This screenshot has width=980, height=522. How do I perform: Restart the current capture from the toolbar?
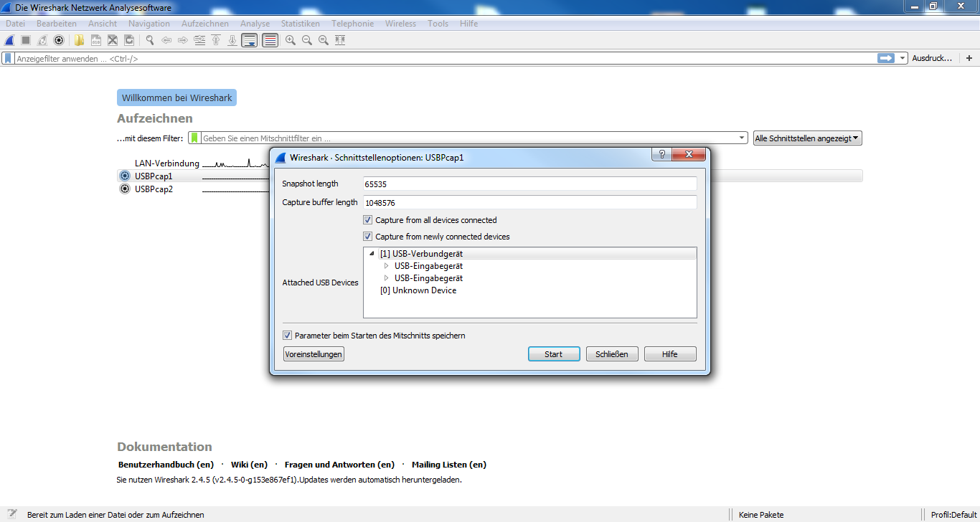point(42,41)
